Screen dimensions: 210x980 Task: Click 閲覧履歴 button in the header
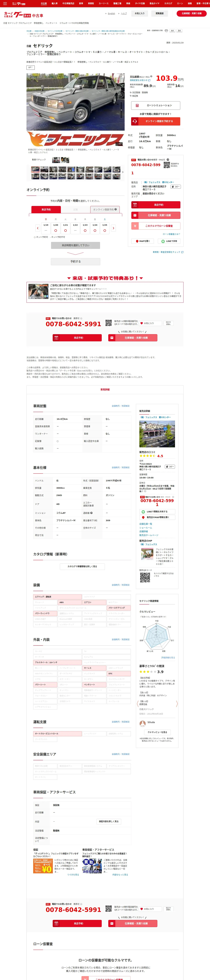click(x=160, y=13)
